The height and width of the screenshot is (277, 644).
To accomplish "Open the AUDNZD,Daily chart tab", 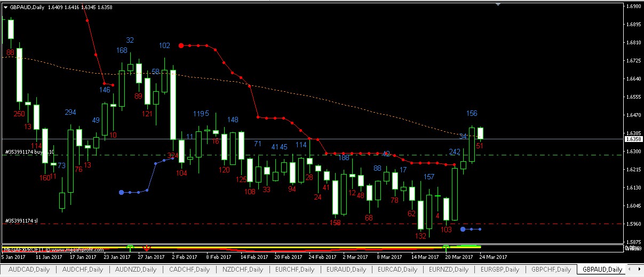I will tap(137, 270).
